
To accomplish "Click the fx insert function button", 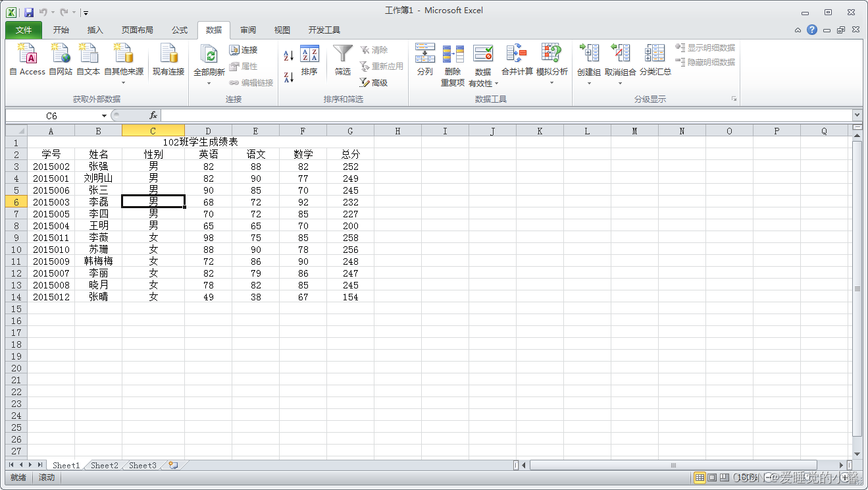I will coord(153,116).
